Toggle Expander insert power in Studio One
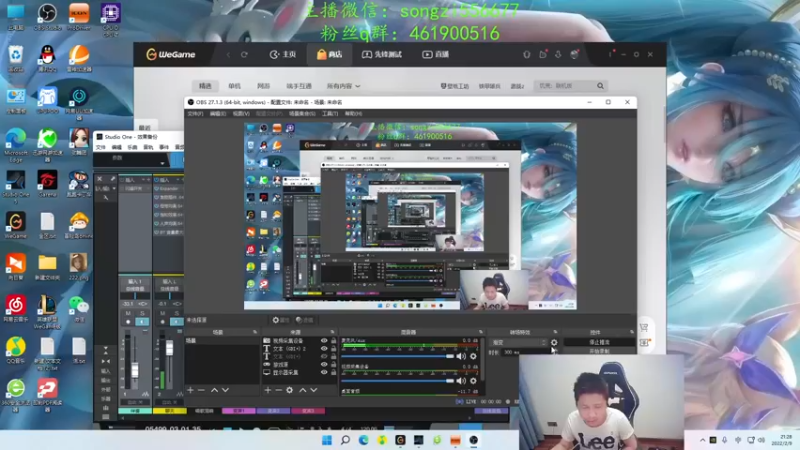 [157, 188]
